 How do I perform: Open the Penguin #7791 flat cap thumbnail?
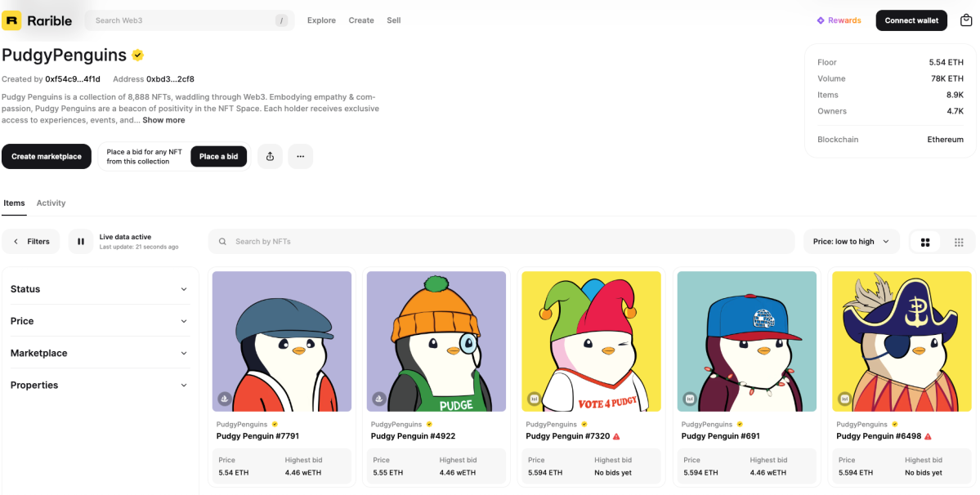tap(282, 341)
